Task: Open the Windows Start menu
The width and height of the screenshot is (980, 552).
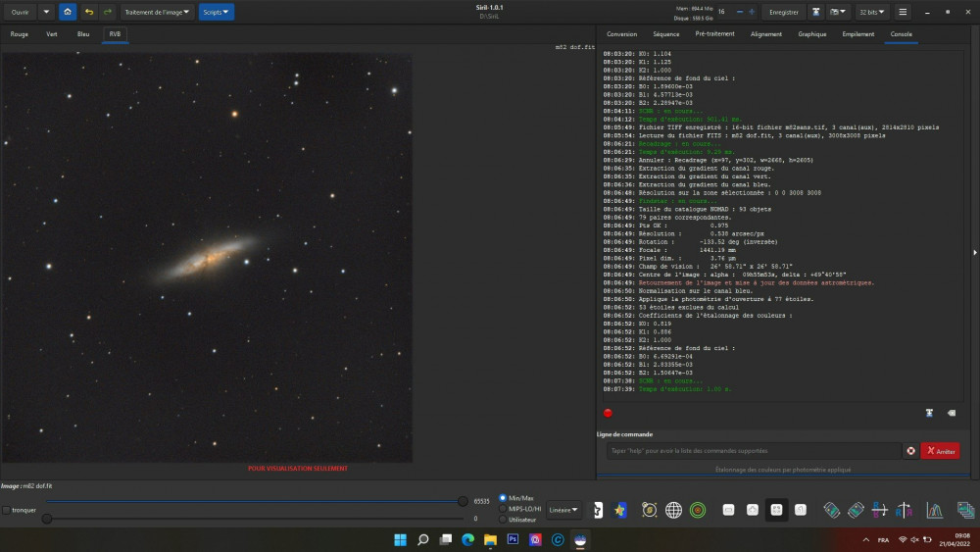Action: click(400, 539)
